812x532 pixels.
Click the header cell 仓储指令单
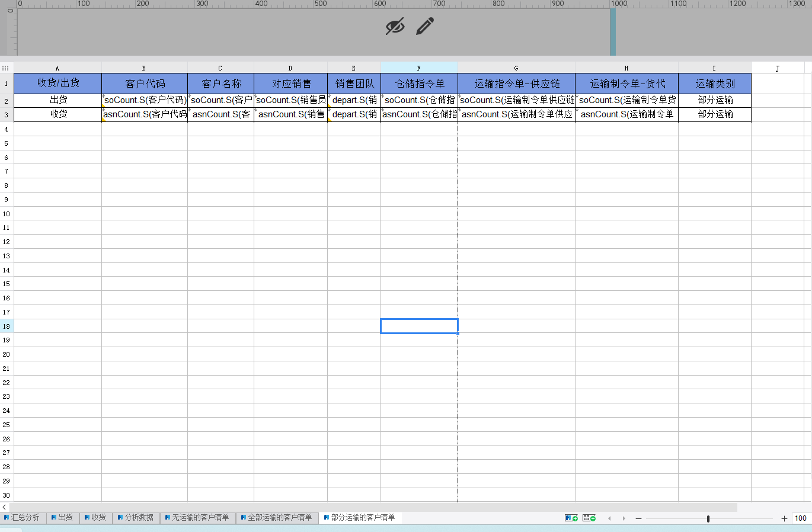(x=419, y=84)
